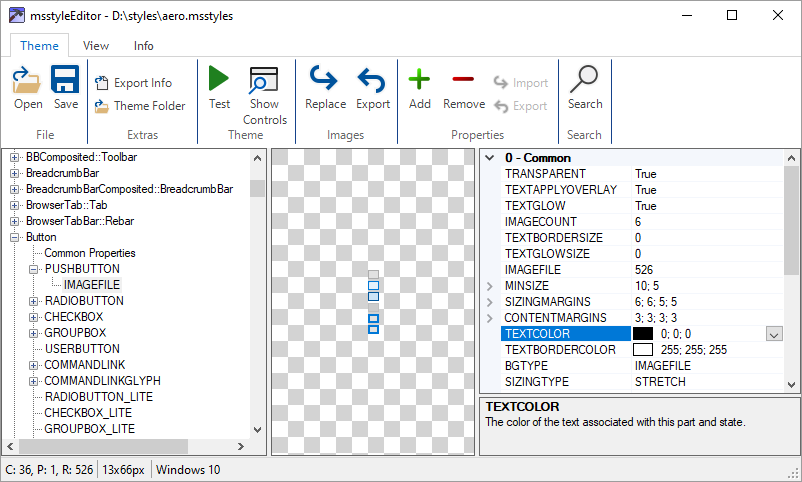The height and width of the screenshot is (482, 802).
Task: Expand BreadcrumbBarComposited::BreadcrumbBar node
Action: [15, 189]
